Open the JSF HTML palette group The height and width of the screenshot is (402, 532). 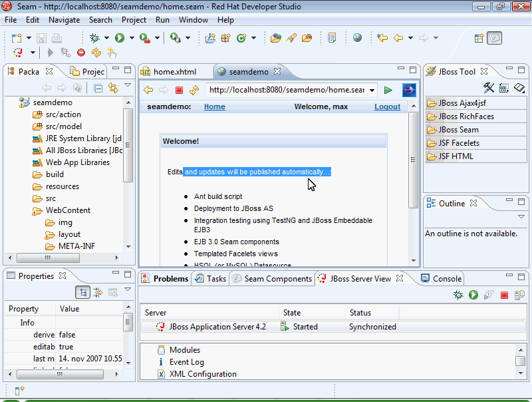[x=475, y=156]
